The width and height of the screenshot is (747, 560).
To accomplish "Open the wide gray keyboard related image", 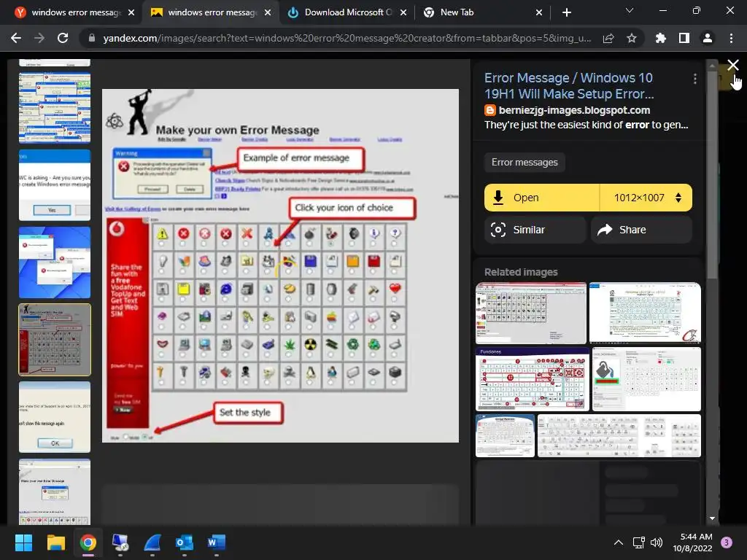I will (619, 436).
